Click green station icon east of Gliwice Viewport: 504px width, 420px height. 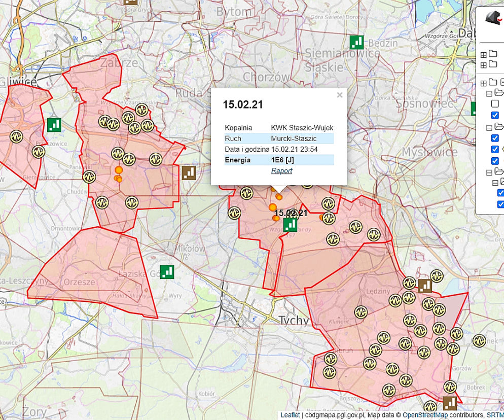tap(54, 125)
